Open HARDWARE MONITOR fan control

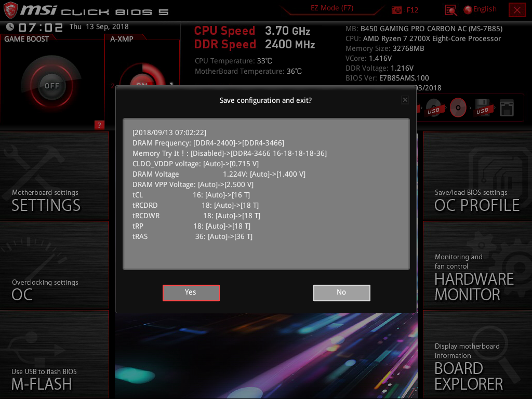(x=477, y=265)
